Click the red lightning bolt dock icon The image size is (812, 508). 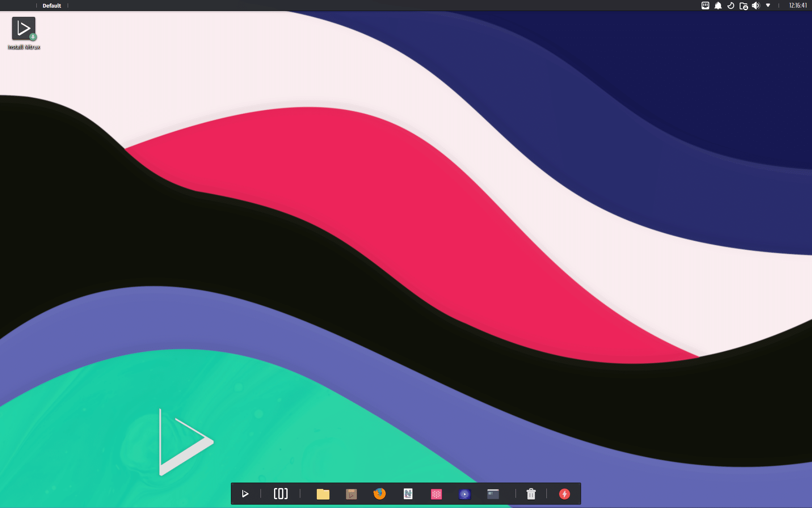click(564, 494)
